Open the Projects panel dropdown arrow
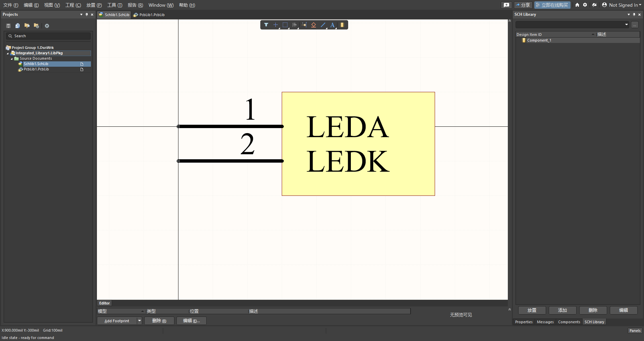This screenshot has height=341, width=644. tap(81, 14)
